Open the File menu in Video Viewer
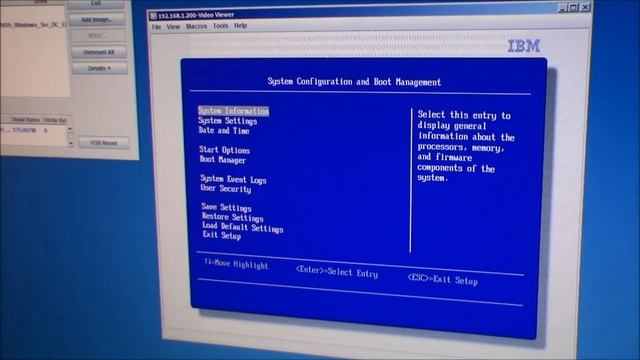This screenshot has height=360, width=640. tap(156, 27)
